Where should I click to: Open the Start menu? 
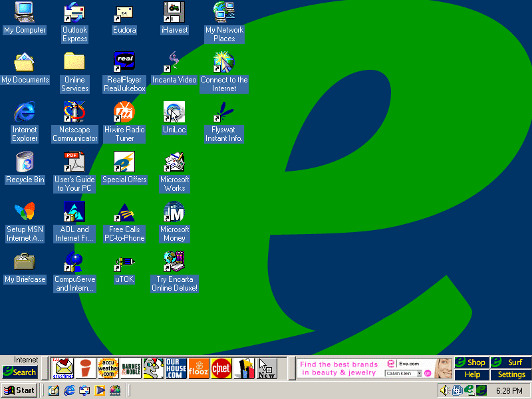19,390
